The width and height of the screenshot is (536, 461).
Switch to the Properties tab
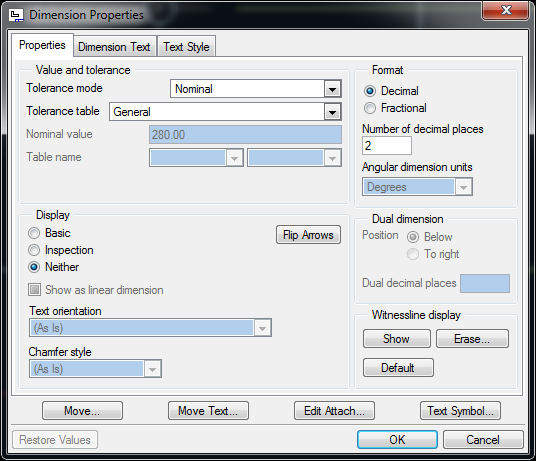(x=42, y=45)
